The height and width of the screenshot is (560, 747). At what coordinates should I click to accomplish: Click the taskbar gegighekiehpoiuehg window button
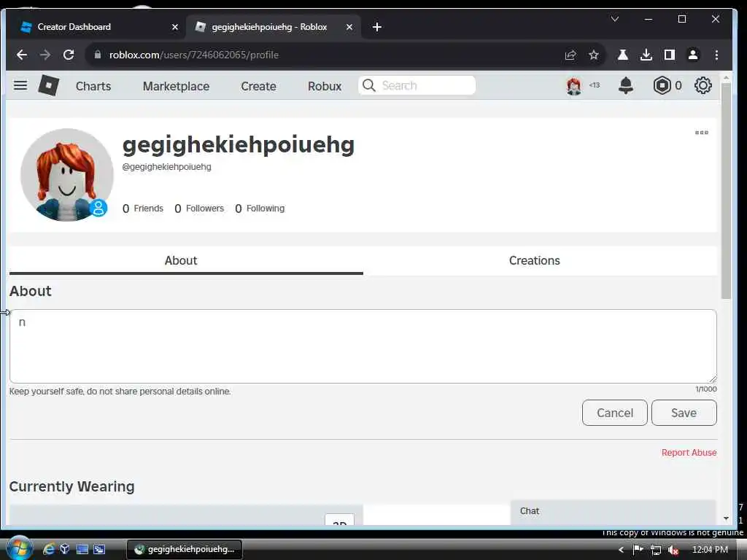185,549
